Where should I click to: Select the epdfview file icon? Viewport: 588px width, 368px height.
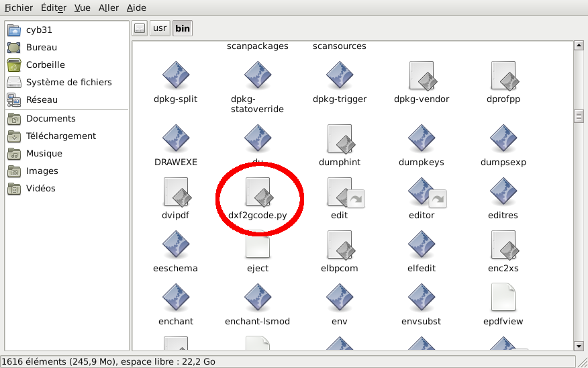tap(503, 297)
